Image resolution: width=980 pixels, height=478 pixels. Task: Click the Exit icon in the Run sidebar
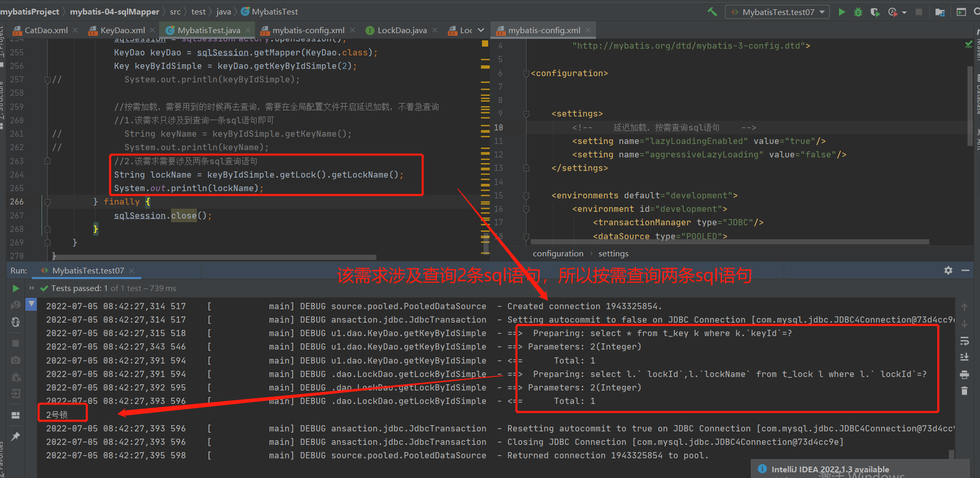(16, 394)
